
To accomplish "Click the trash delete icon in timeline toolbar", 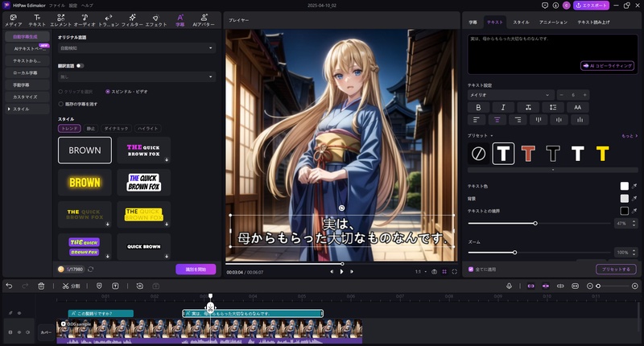I will click(41, 286).
